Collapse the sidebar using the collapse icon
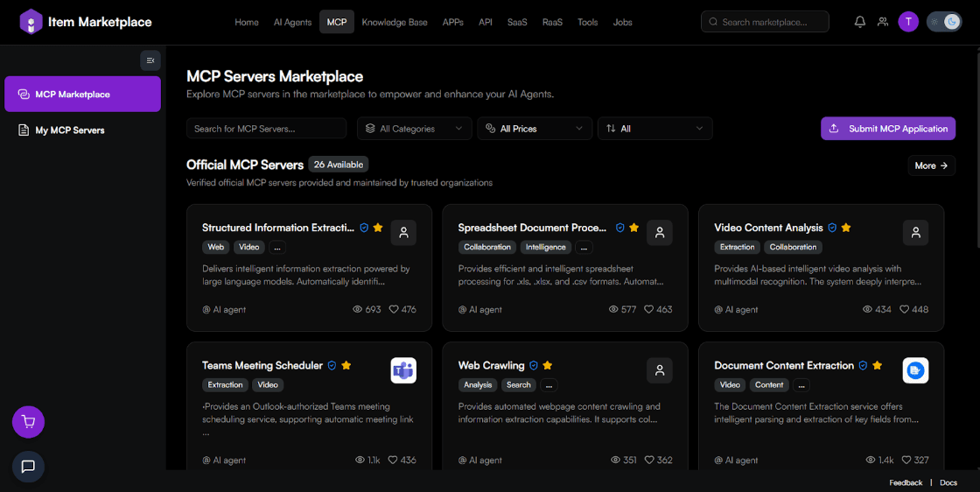Viewport: 980px width, 492px height. (x=150, y=60)
